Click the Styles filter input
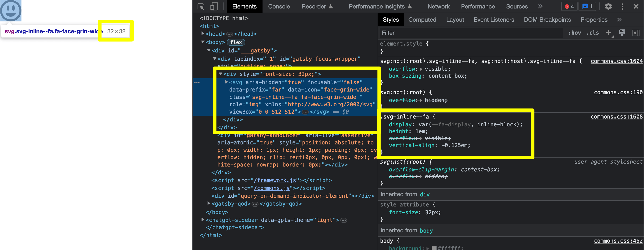Screen dimensions: 644x250 (x=471, y=33)
